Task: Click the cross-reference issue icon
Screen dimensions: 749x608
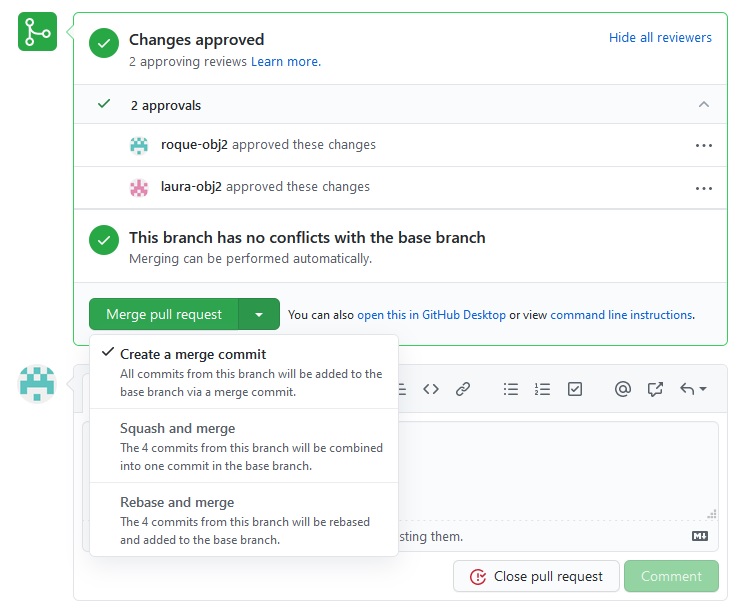Action: click(655, 389)
